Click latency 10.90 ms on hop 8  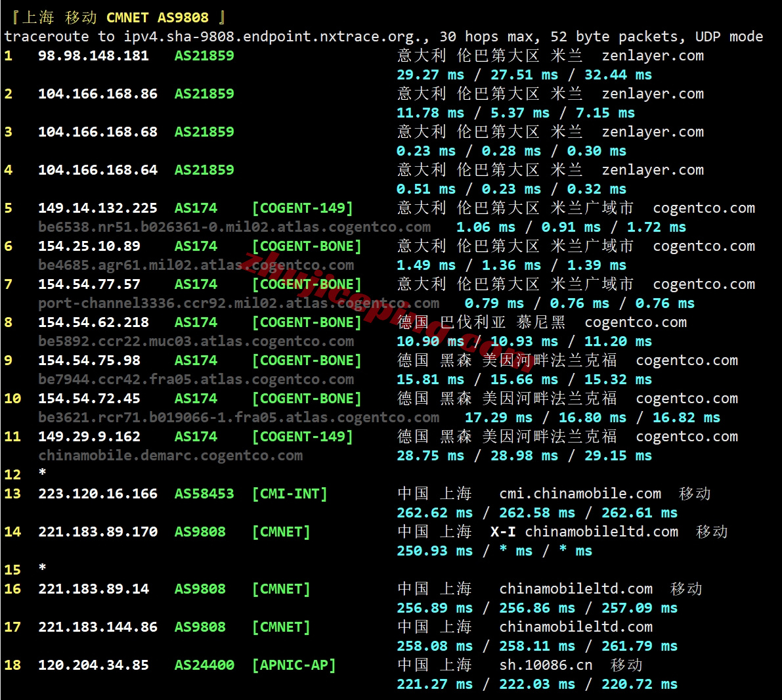pos(431,341)
